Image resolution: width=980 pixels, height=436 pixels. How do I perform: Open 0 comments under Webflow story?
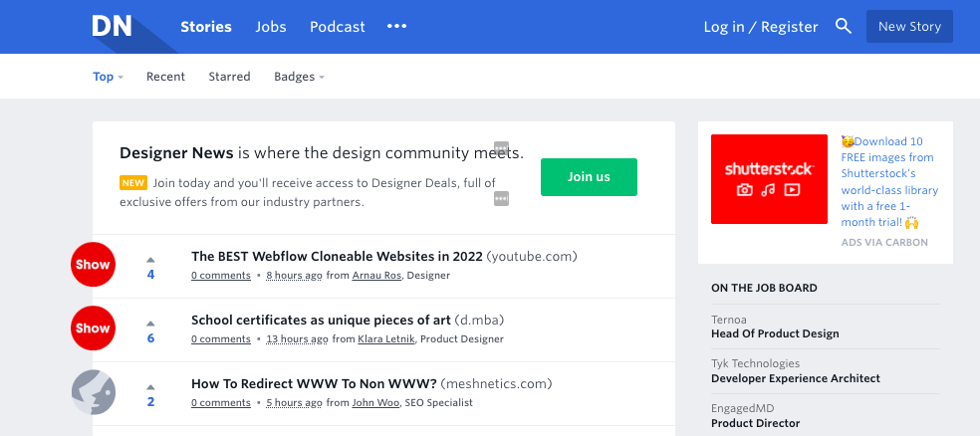221,276
